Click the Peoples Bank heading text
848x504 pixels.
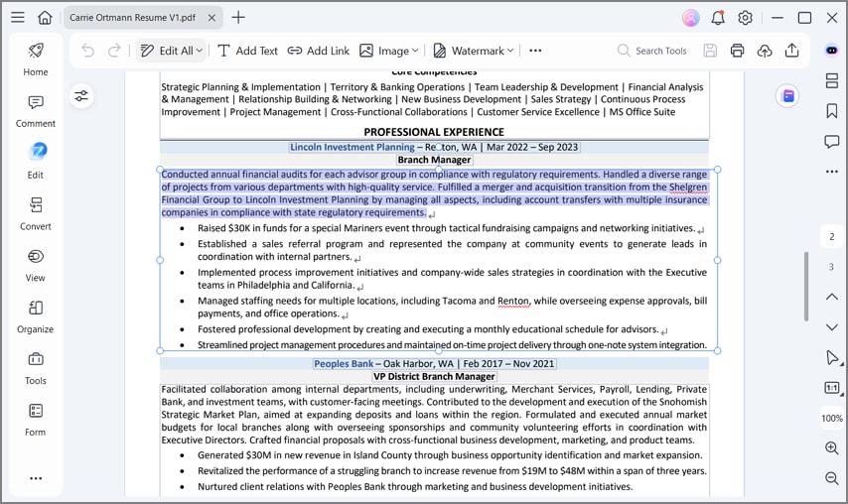point(344,363)
